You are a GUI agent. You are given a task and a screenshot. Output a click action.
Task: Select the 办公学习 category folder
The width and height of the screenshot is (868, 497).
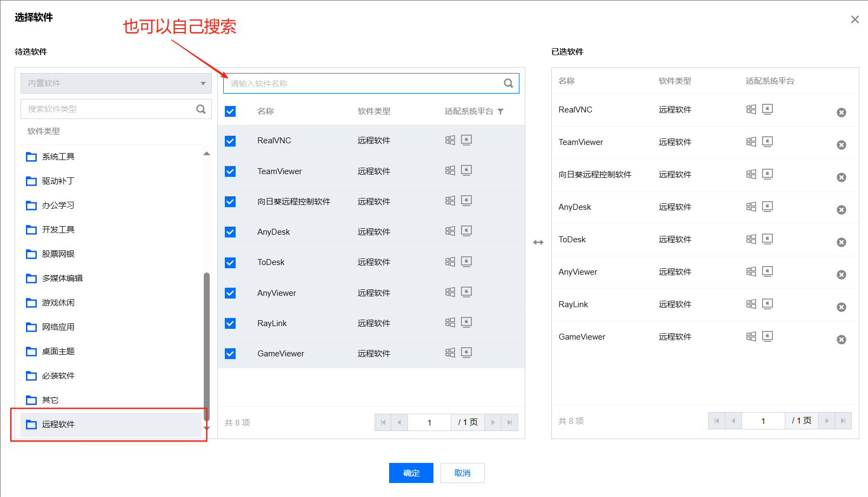coord(57,205)
